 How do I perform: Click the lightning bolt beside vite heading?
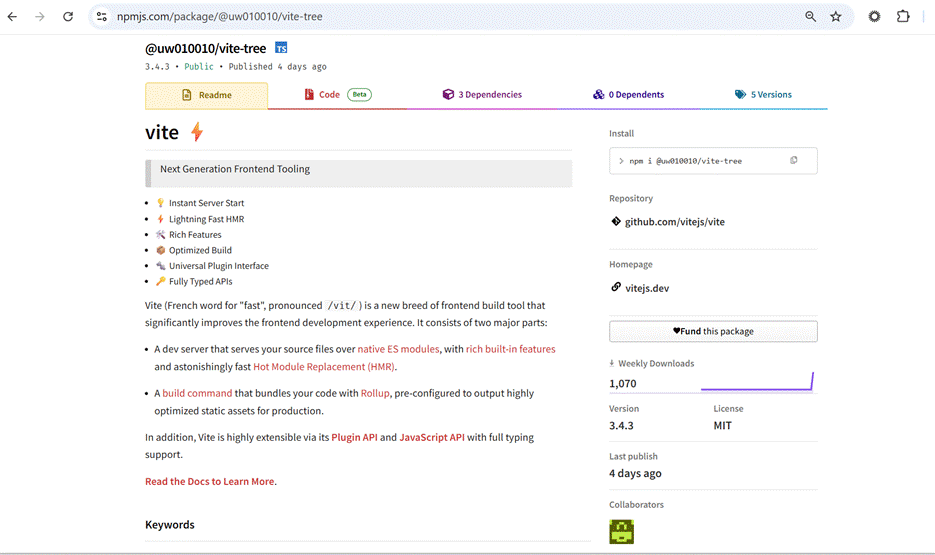[x=197, y=132]
